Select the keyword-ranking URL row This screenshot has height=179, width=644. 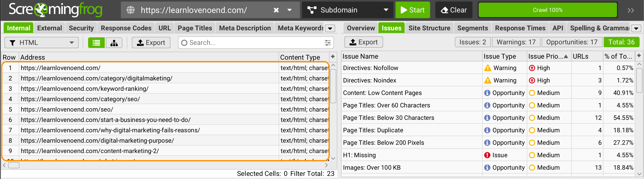pos(165,88)
